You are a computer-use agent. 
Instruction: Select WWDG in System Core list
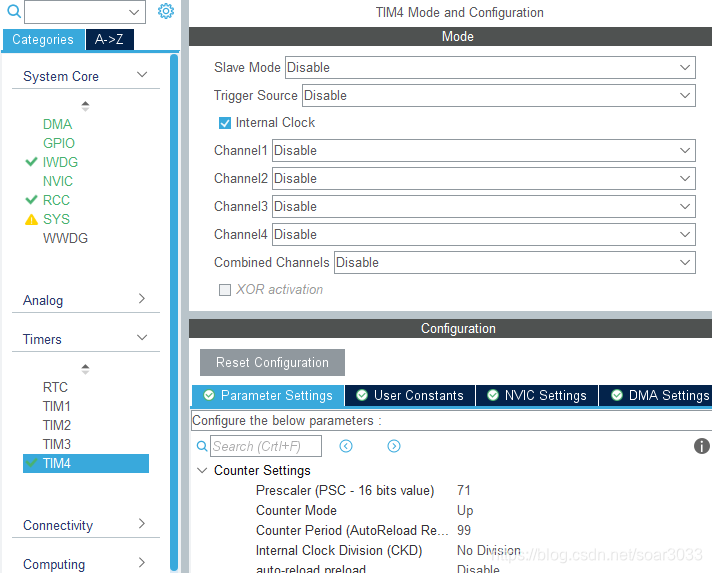pyautogui.click(x=65, y=238)
